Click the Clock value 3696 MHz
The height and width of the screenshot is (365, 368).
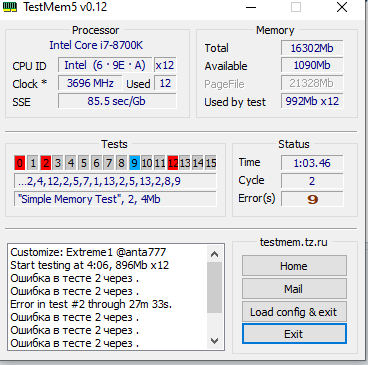tap(90, 83)
